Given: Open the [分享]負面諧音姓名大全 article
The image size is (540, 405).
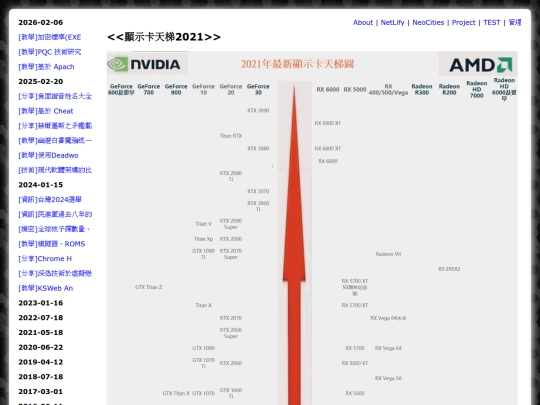Looking at the screenshot, I should pos(55,96).
